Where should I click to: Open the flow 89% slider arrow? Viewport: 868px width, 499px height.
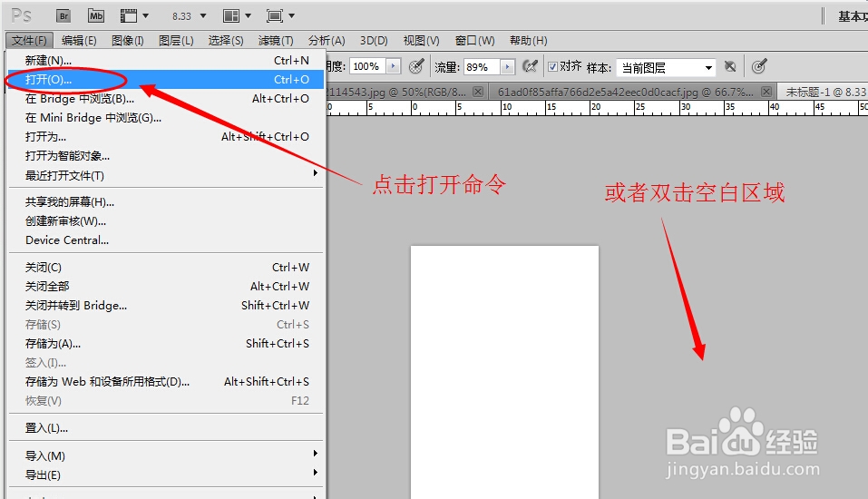(507, 67)
